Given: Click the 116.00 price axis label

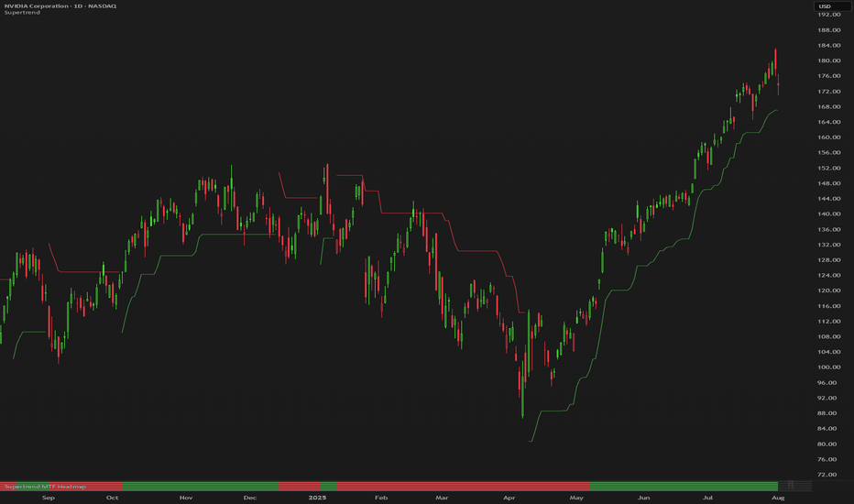Looking at the screenshot, I should coord(828,306).
